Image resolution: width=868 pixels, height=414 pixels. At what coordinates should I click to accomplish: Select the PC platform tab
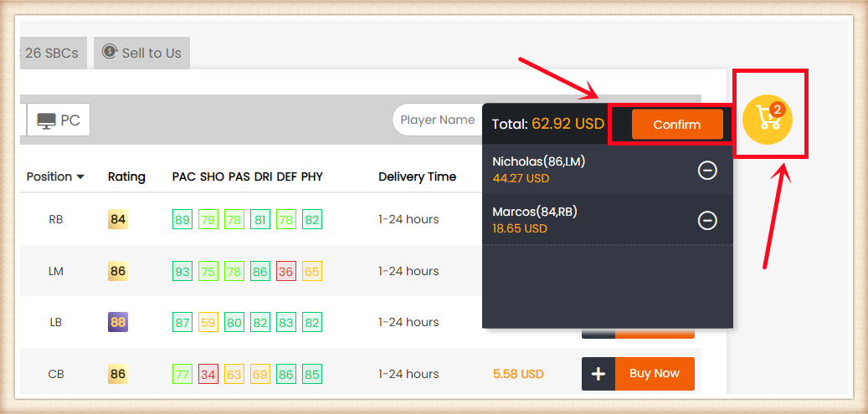coord(59,120)
